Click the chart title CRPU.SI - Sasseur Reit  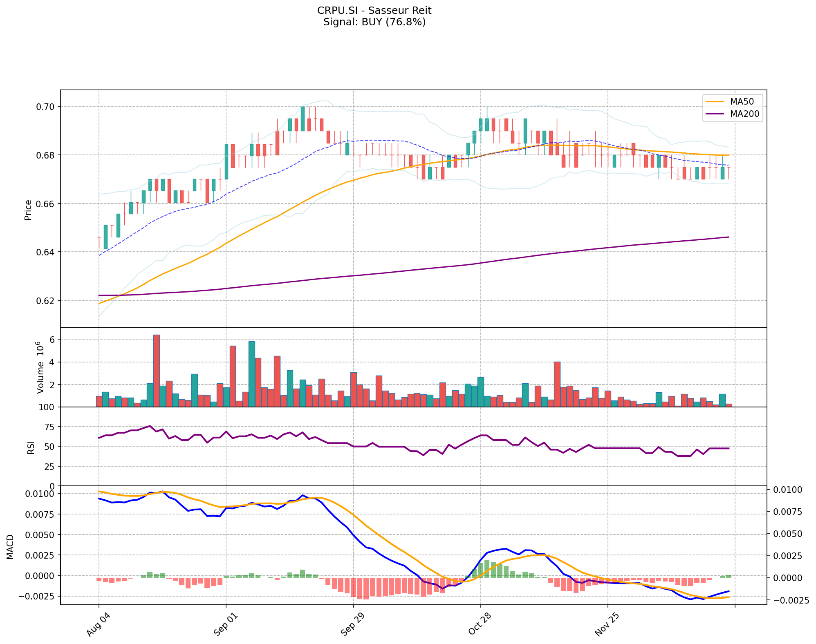point(374,10)
